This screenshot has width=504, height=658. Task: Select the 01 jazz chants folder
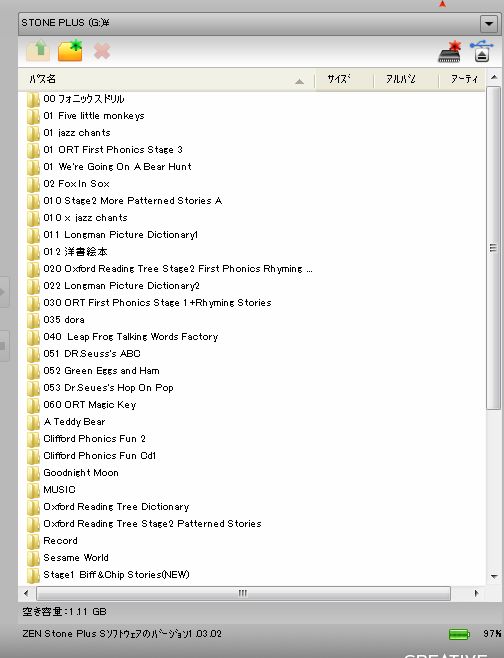[x=69, y=133]
